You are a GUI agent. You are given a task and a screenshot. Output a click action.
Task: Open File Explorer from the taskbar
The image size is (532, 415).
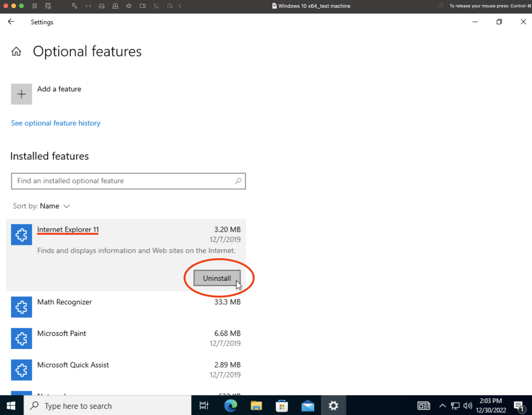pos(256,406)
